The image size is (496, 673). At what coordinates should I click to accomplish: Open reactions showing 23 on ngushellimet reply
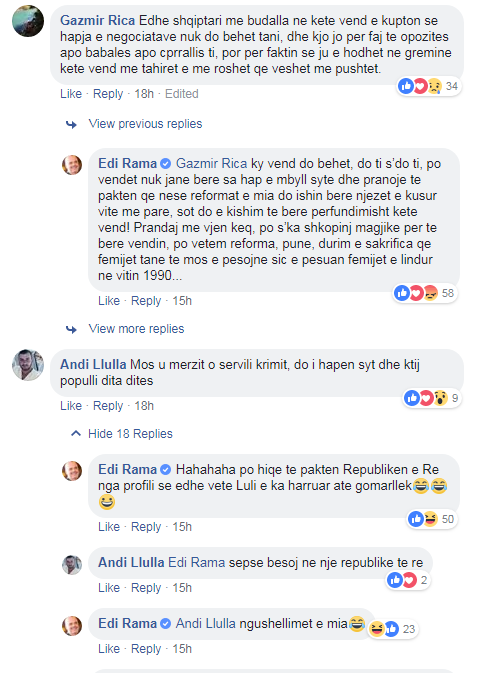(393, 629)
